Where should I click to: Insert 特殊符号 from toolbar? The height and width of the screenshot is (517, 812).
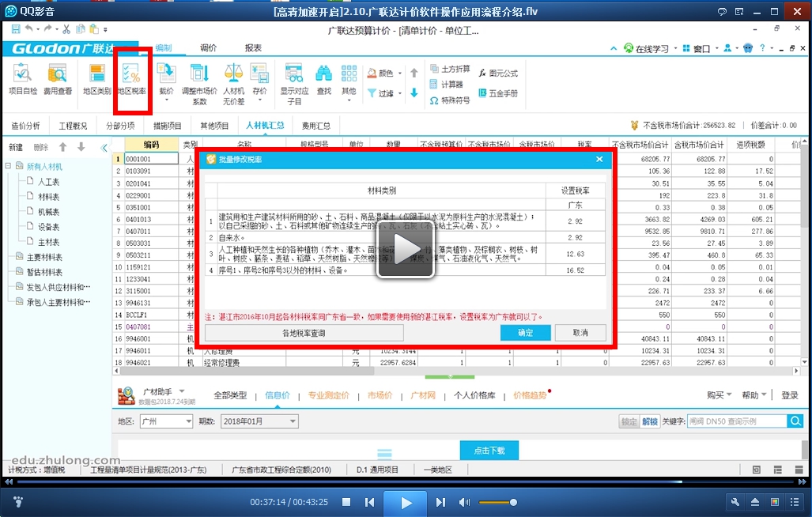[x=450, y=100]
